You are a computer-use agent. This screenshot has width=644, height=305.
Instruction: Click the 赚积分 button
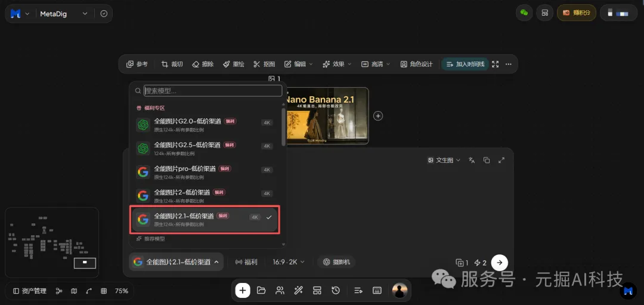pos(577,13)
